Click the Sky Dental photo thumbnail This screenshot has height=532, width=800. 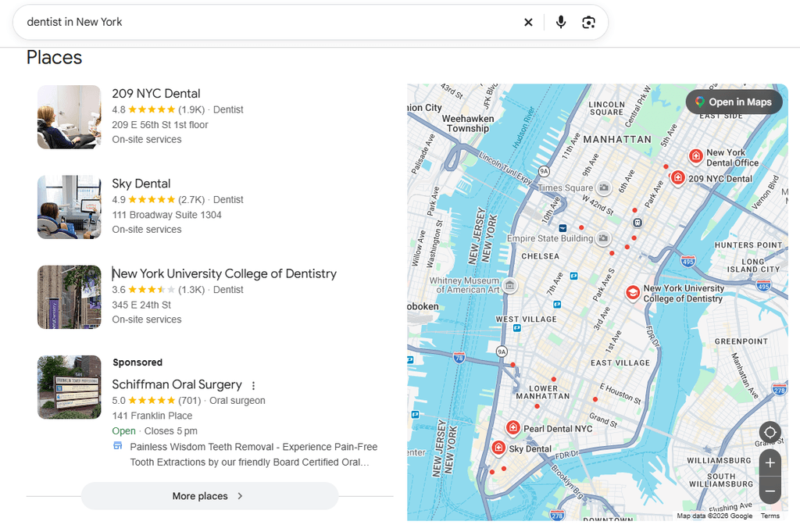[x=70, y=207]
